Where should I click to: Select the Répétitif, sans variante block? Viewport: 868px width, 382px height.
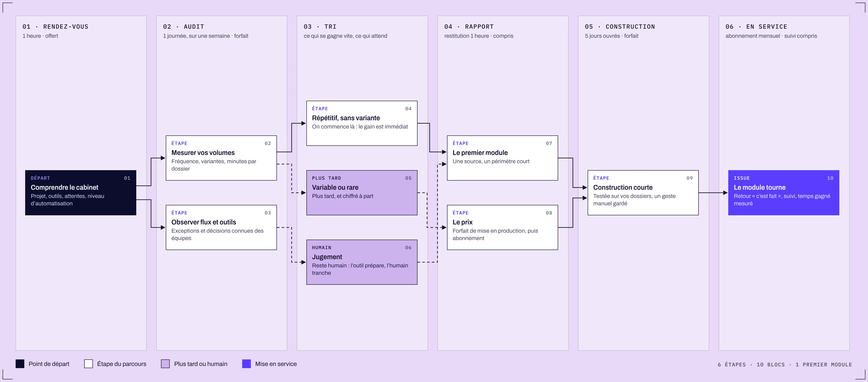(362, 123)
